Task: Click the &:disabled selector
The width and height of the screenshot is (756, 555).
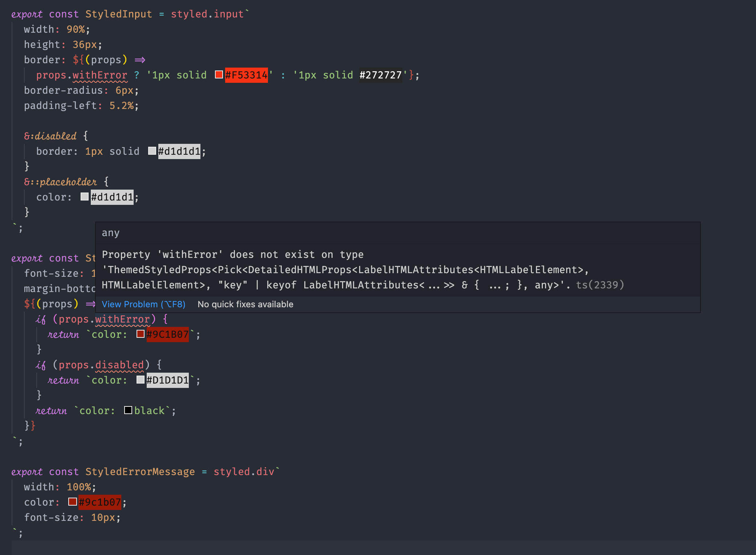Action: tap(50, 136)
